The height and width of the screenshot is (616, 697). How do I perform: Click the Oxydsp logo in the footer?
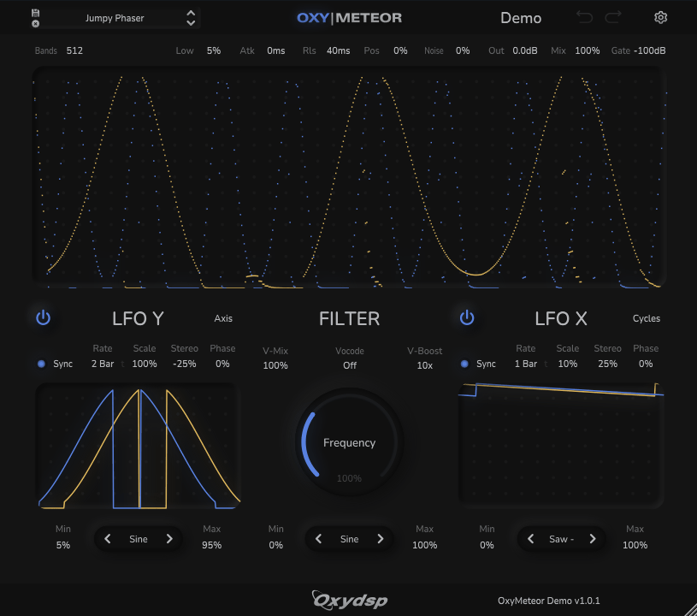click(350, 600)
